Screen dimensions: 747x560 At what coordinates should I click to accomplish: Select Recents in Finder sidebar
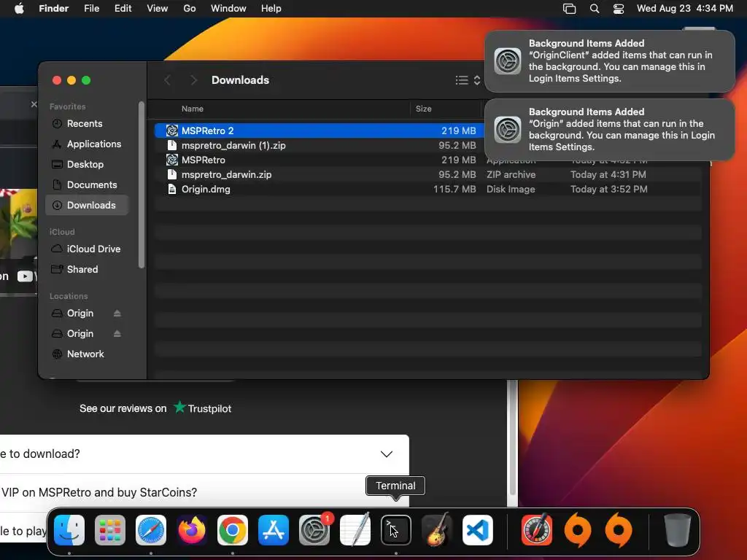pos(87,124)
